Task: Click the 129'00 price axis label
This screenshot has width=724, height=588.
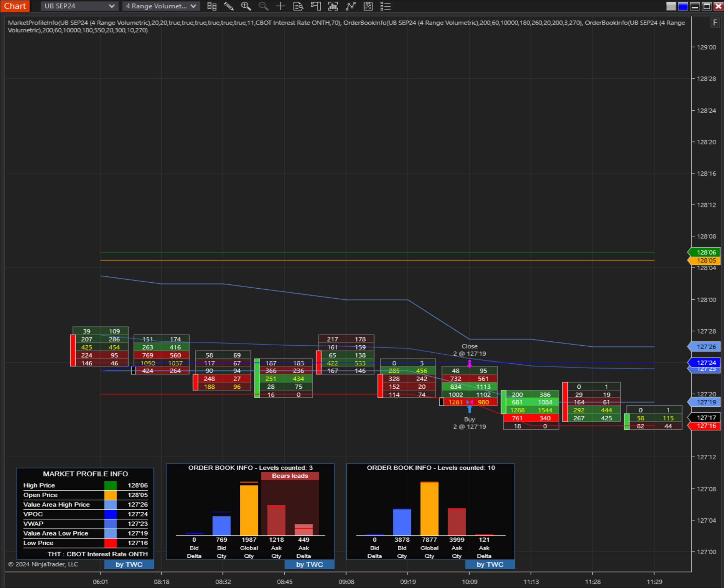Action: click(x=706, y=47)
